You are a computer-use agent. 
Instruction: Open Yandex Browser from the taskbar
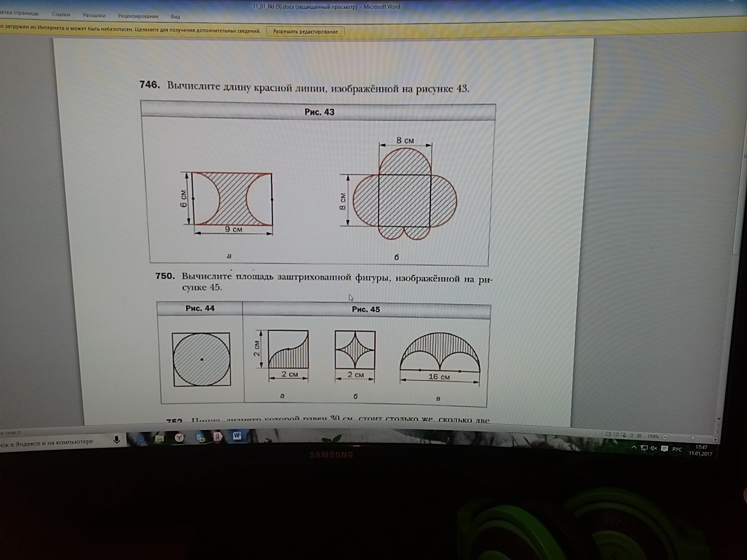click(x=179, y=438)
